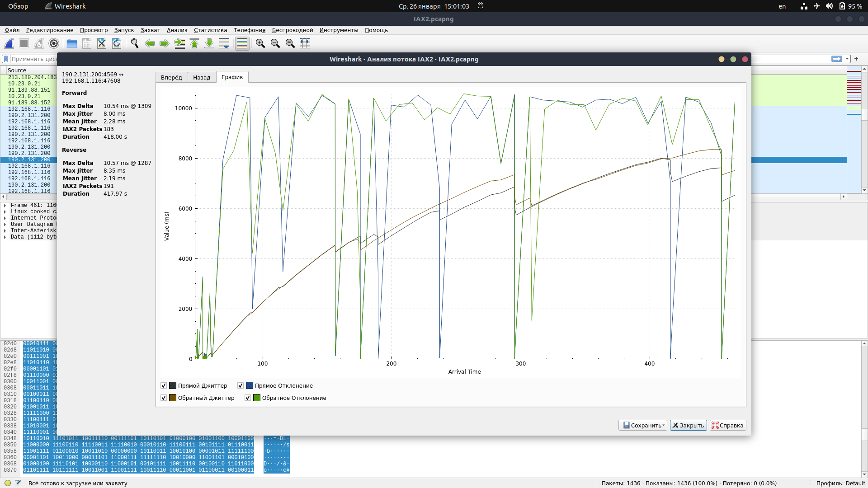Select the highlighted 190.2.131.200 packet row
The width and height of the screenshot is (868, 488).
tap(29, 160)
